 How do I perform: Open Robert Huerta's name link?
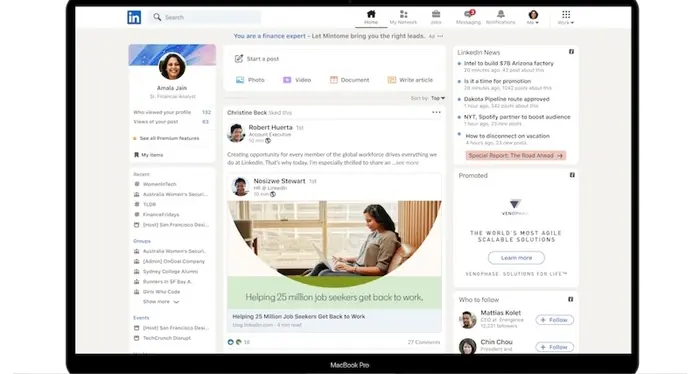coord(271,127)
